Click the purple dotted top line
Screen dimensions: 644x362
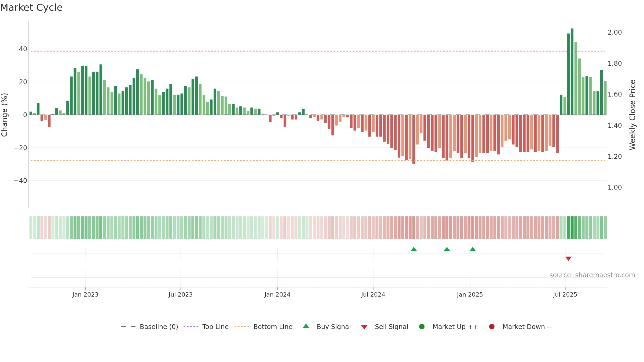[318, 51]
